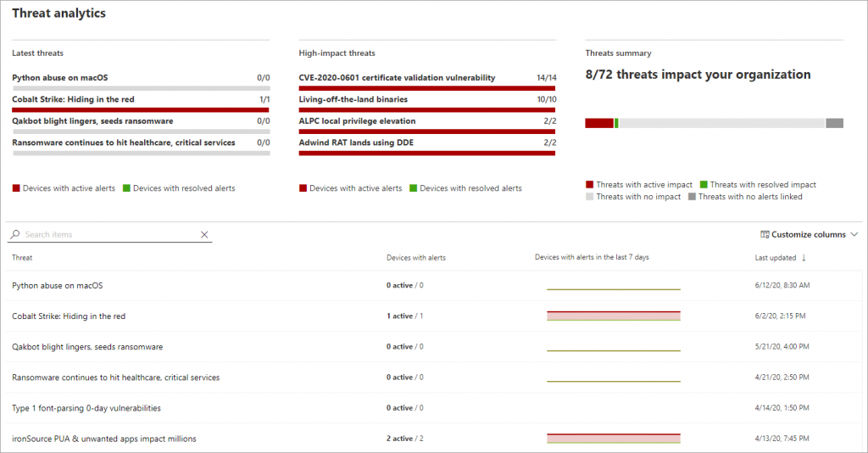Sort by Devices with alerts column
The width and height of the screenshot is (868, 453).
click(415, 258)
